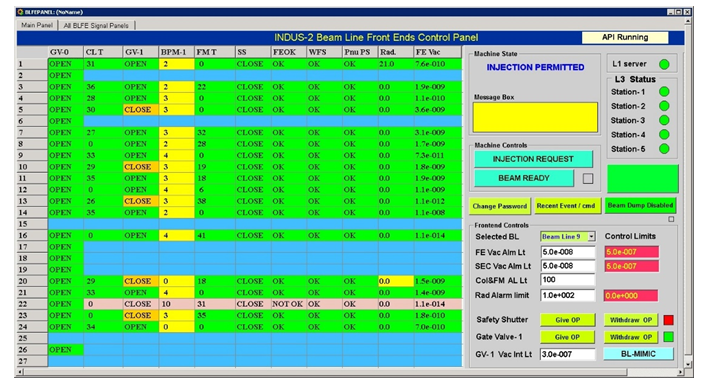Screen dimensions: 716x391
Task: Toggle the small checkbox under Beam Dump Disabled
Action: [671, 219]
